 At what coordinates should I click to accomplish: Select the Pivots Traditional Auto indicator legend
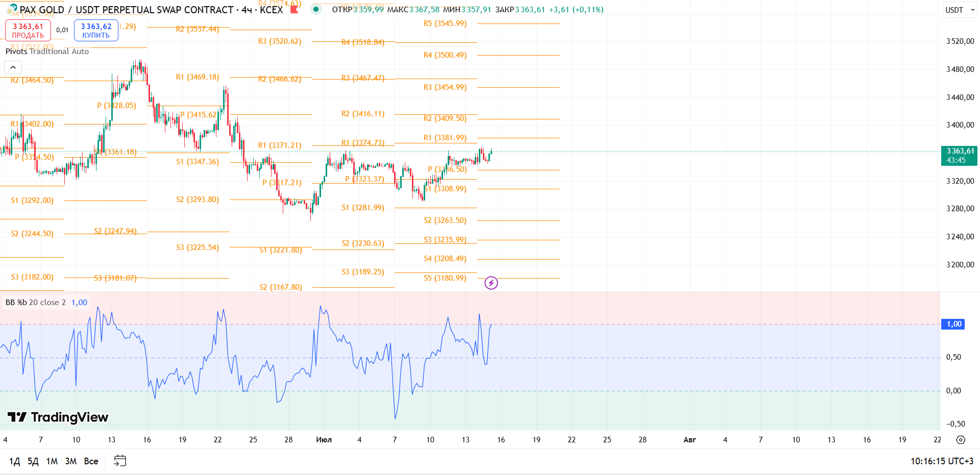(x=47, y=52)
